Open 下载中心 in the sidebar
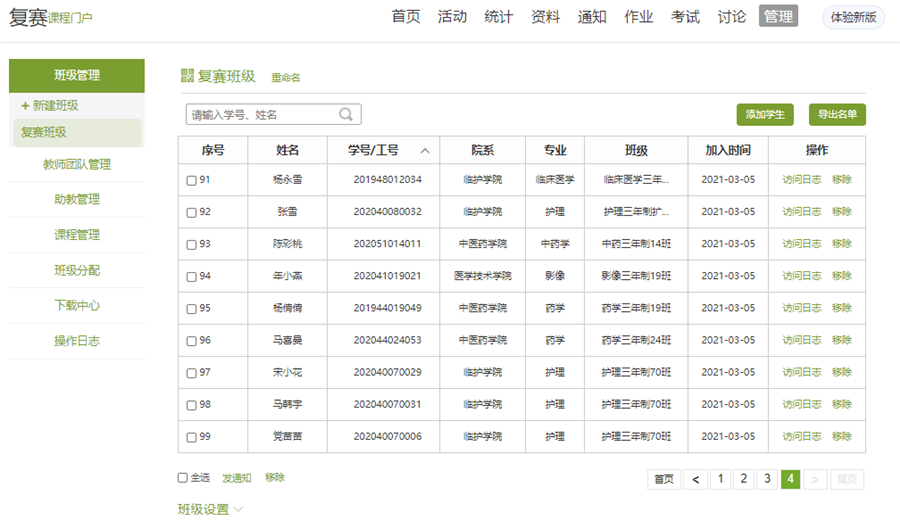The image size is (900, 520). coord(77,306)
